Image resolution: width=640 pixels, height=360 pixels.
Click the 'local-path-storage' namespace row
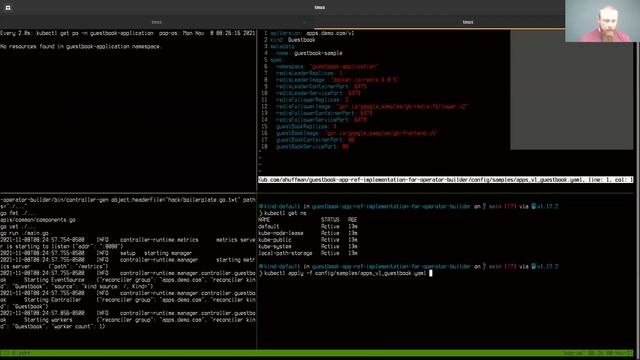click(308, 253)
